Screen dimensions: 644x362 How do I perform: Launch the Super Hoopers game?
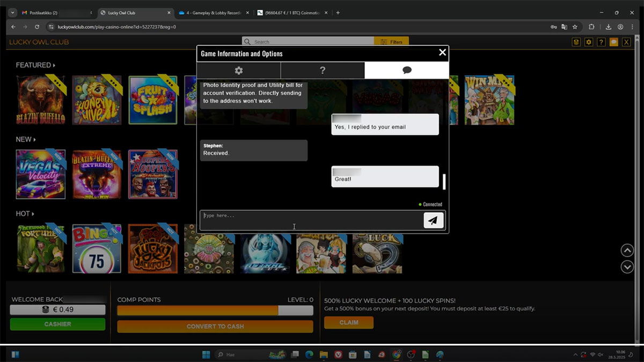(153, 174)
